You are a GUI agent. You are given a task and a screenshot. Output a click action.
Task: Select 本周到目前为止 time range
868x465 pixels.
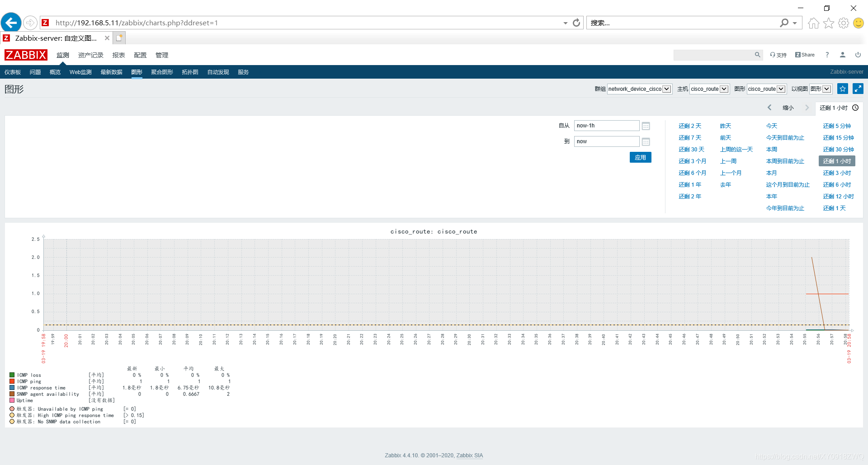pyautogui.click(x=785, y=161)
